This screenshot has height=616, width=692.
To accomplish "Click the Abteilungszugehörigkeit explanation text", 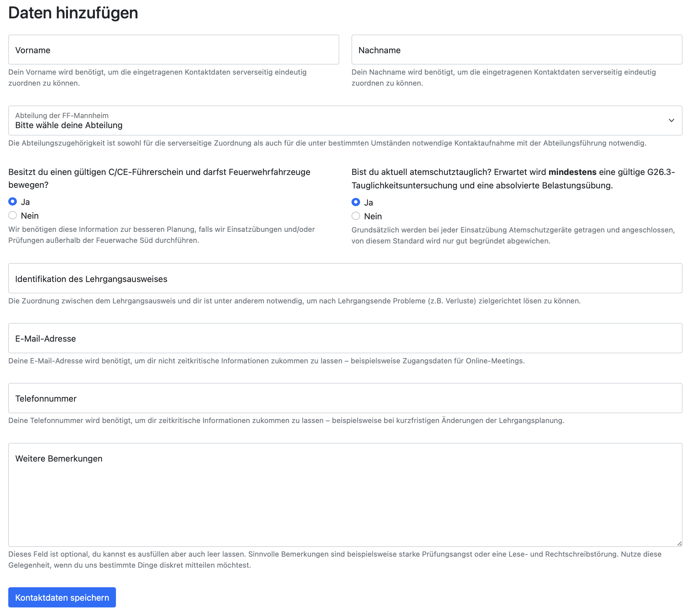I will [x=327, y=143].
